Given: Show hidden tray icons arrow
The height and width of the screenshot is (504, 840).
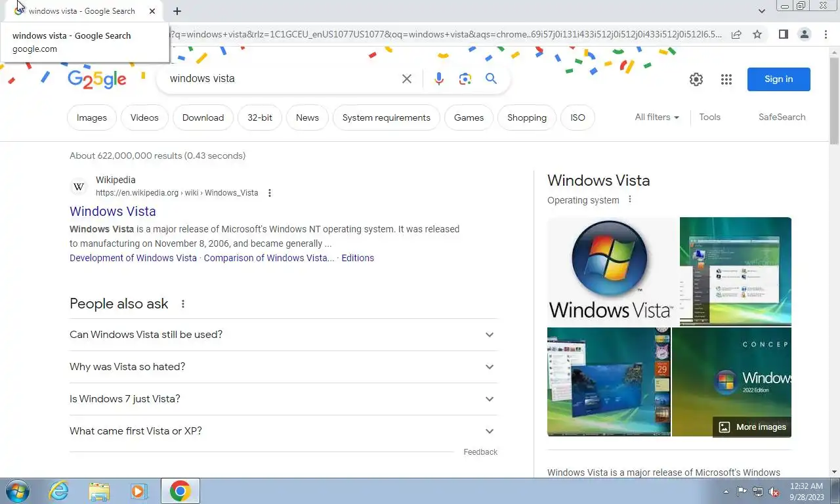Looking at the screenshot, I should [x=726, y=492].
